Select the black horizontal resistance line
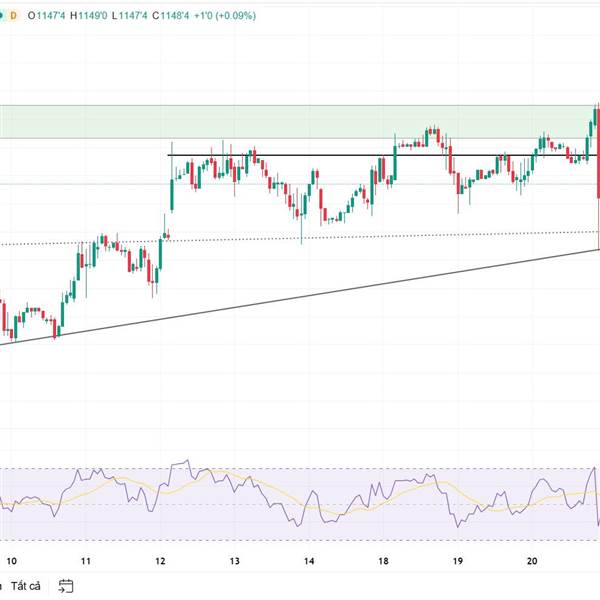 300,156
